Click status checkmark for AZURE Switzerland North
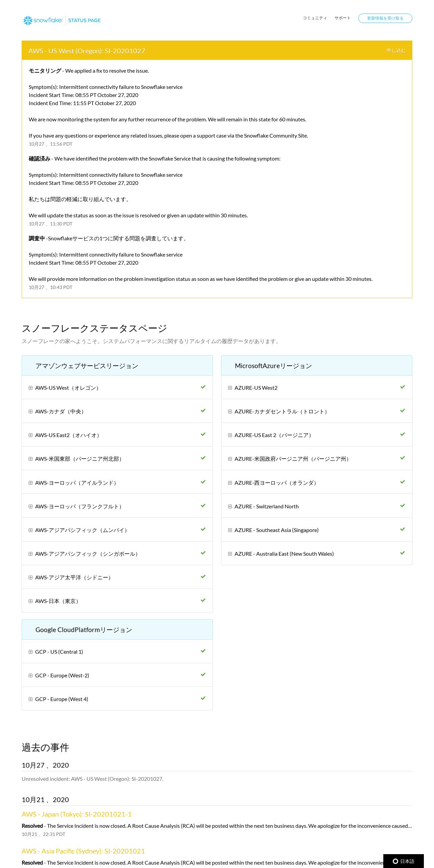The height and width of the screenshot is (868, 434). pyautogui.click(x=403, y=506)
